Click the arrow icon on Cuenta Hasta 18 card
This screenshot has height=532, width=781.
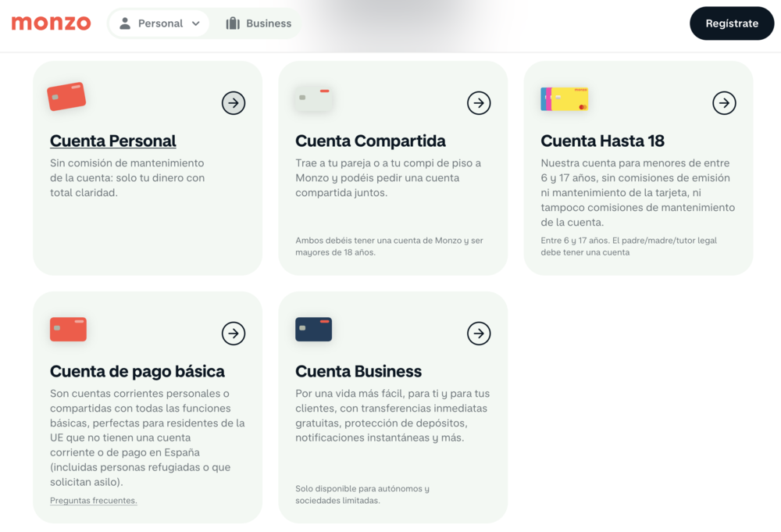point(724,103)
